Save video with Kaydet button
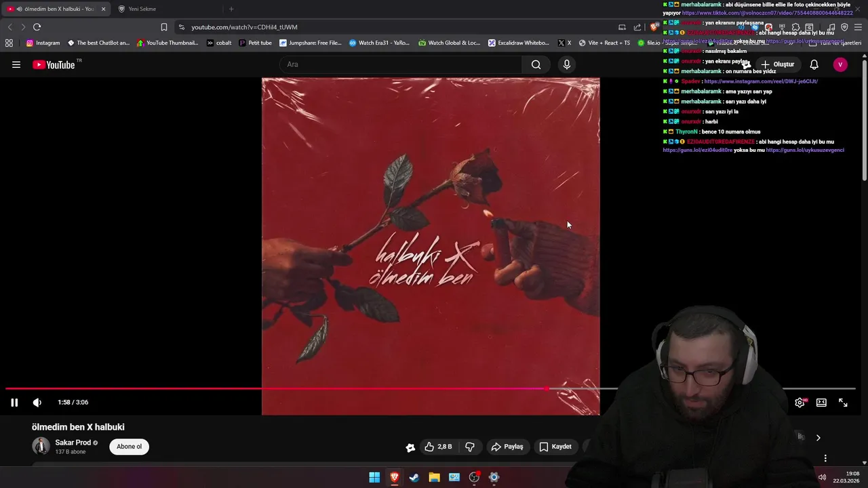 [x=555, y=447]
